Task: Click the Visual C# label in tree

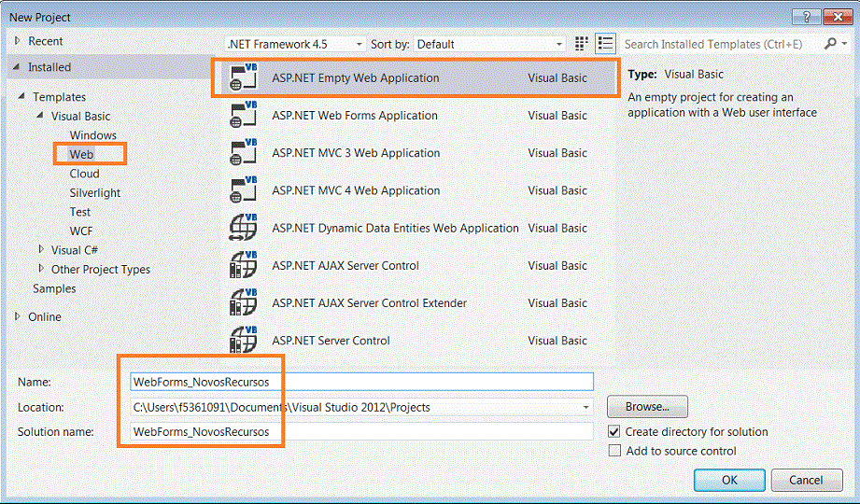Action: point(75,250)
